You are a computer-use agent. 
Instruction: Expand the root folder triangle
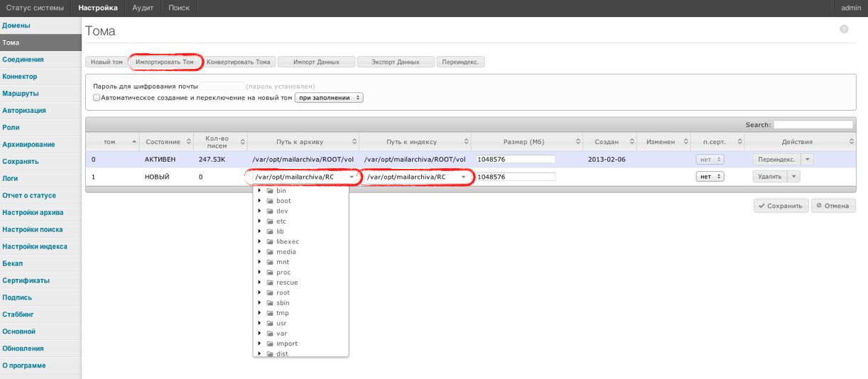click(x=260, y=292)
